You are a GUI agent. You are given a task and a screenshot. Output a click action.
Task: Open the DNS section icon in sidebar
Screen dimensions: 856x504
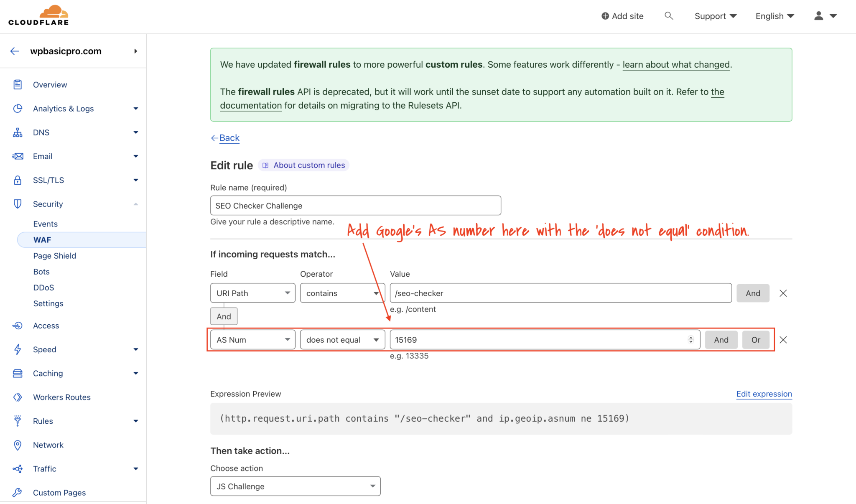(x=17, y=132)
